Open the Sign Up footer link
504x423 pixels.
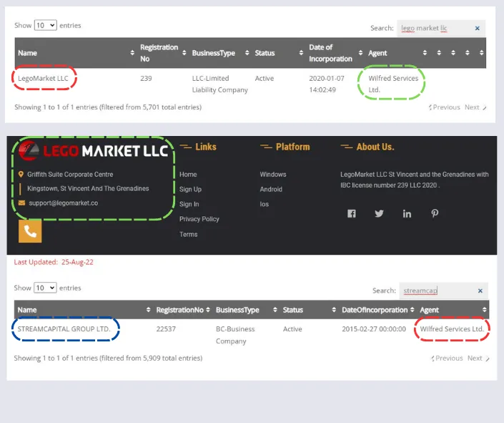point(190,189)
